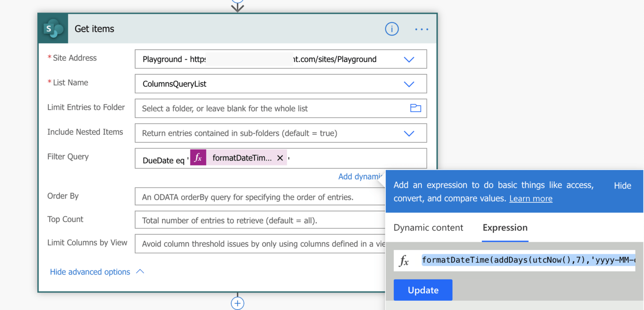Image resolution: width=644 pixels, height=310 pixels.
Task: Open the info icon on Get items
Action: pyautogui.click(x=392, y=29)
